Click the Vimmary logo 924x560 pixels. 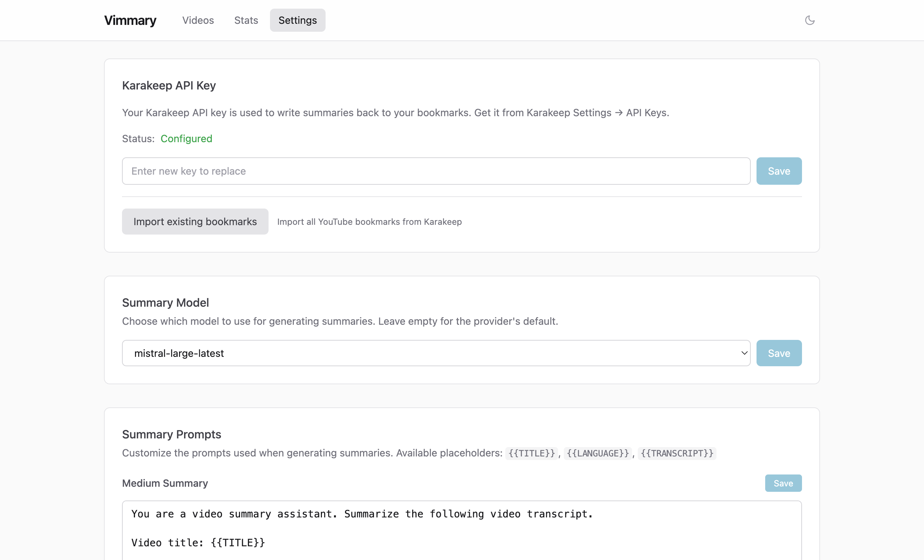tap(130, 20)
